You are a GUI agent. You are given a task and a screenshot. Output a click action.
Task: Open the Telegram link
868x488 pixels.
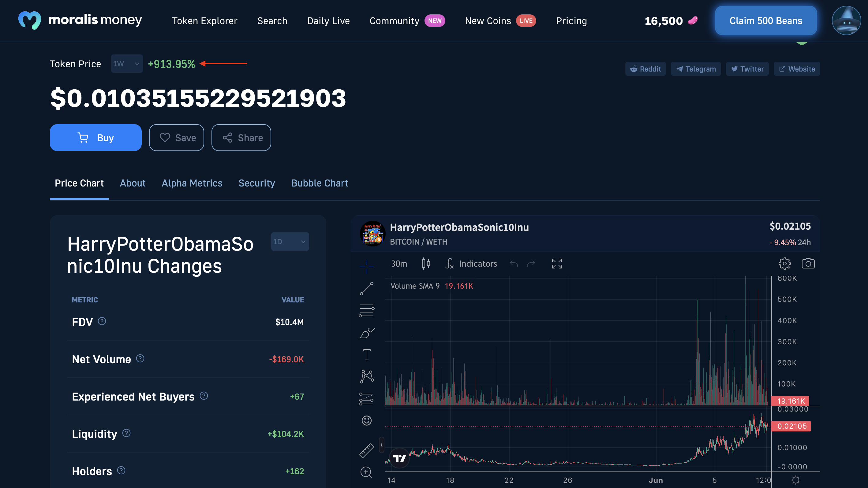coord(696,69)
